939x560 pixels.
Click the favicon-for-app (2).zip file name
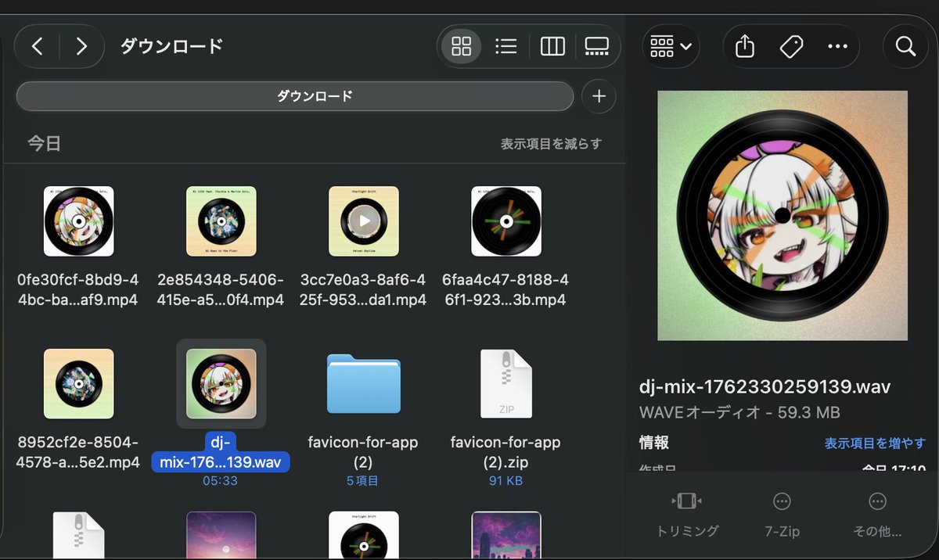click(505, 452)
